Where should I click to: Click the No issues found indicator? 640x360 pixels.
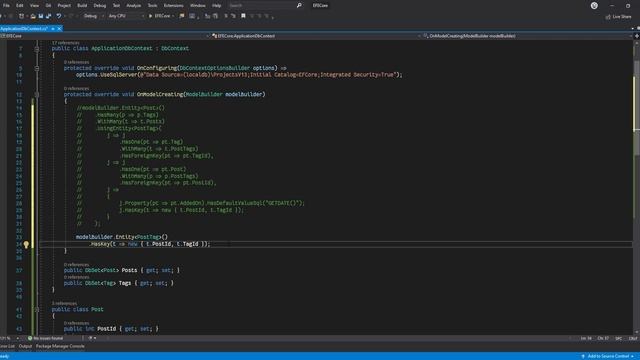pyautogui.click(x=46, y=338)
